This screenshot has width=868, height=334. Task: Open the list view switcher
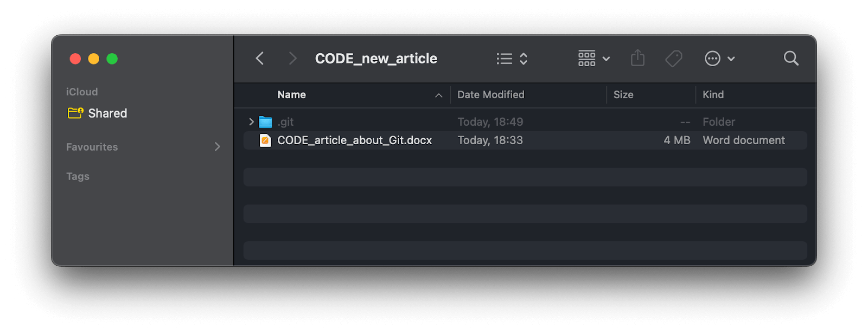pos(512,59)
